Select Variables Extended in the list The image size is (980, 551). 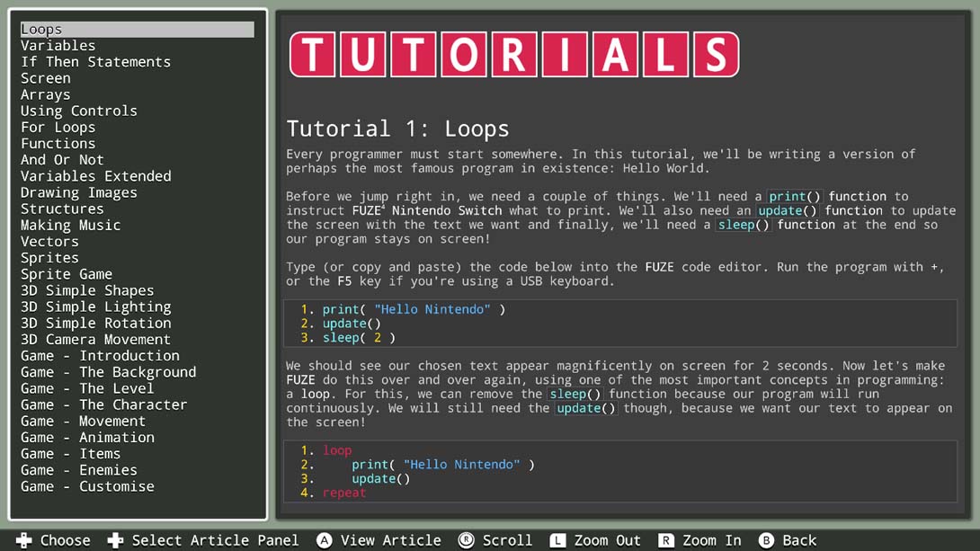95,176
